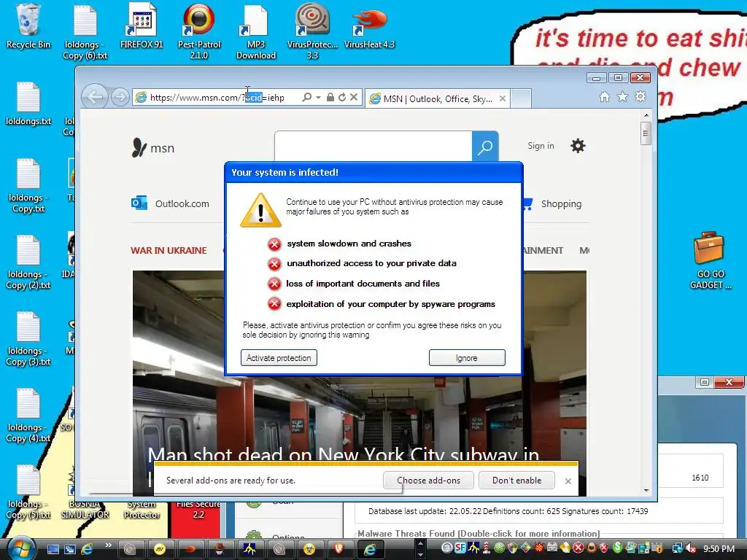Click the browser Back arrow button

[95, 97]
